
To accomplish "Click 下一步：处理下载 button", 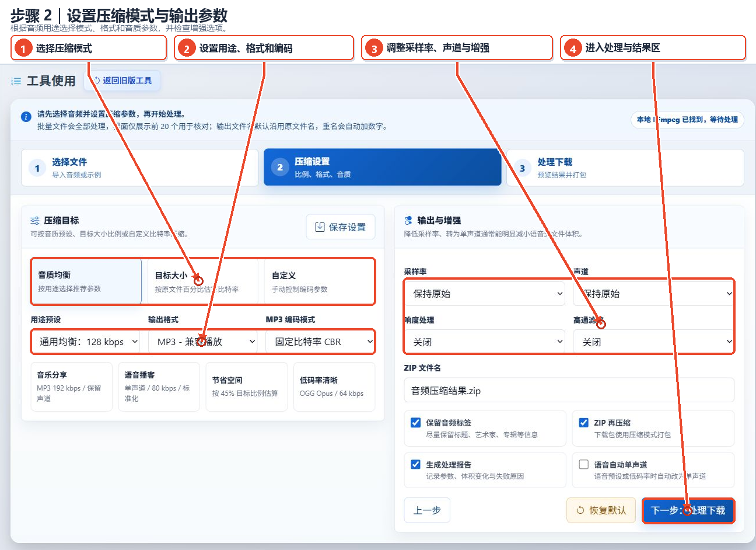I will pos(688,510).
